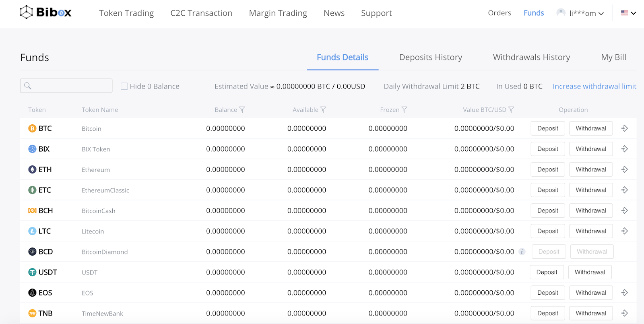Screen dimensions: 644x324
Task: Click Withdrawal for BCH
Action: click(591, 210)
